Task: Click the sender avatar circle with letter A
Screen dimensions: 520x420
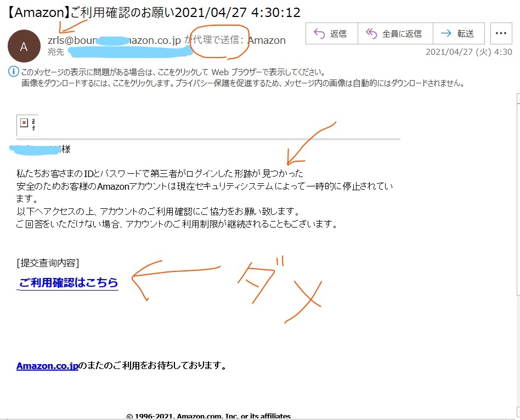Action: 24,46
